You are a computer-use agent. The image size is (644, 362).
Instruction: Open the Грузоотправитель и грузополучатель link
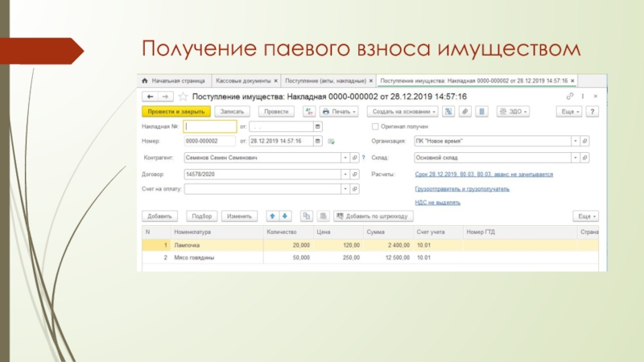462,189
